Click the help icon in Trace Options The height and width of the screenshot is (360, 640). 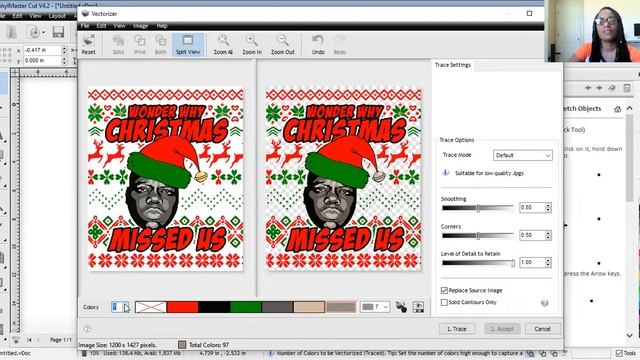pos(544,303)
